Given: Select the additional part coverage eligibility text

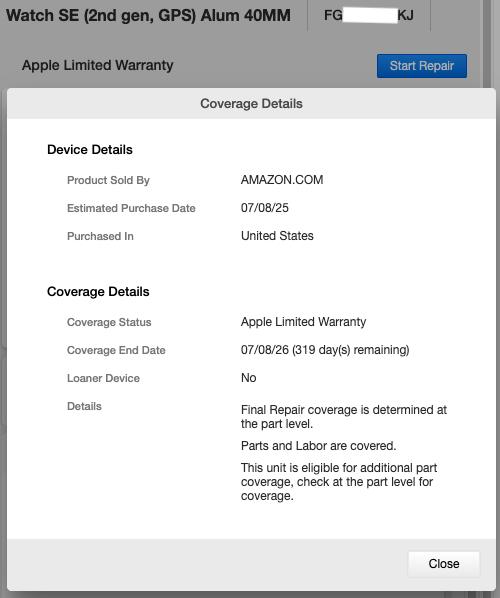Looking at the screenshot, I should (339, 482).
